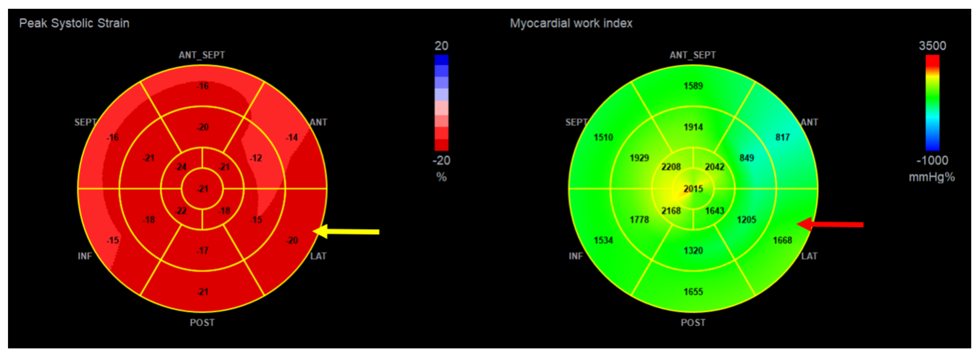
Task: Select the -14 anterior basal strain segment
Action: point(292,138)
